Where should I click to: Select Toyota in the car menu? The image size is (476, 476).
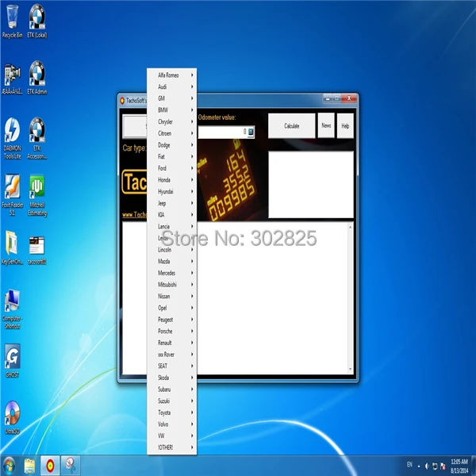[172, 413]
